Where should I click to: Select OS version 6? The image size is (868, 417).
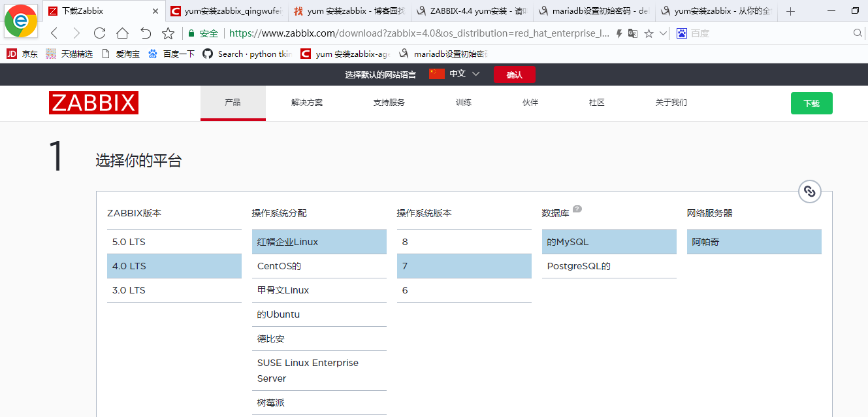point(464,290)
